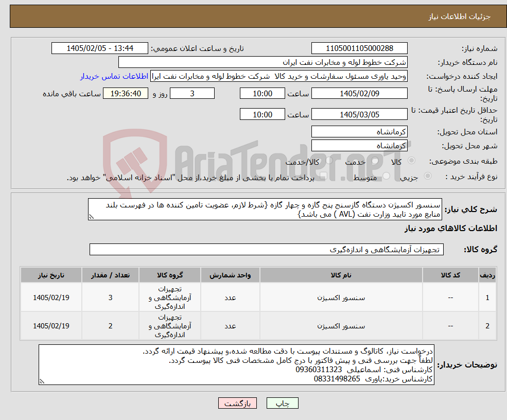Image resolution: width=507 pixels, height=420 pixels.
Task: Select the خدمت radio button
Action: [375, 161]
